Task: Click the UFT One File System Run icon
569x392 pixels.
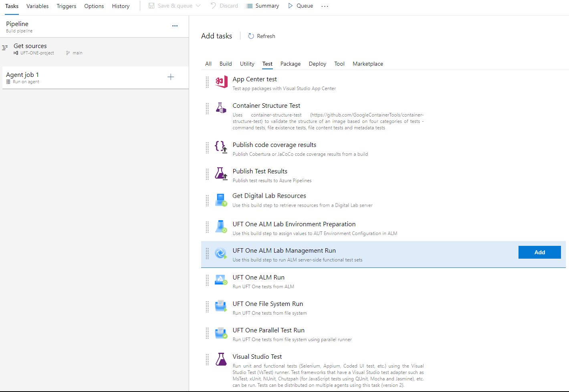Action: (x=221, y=306)
